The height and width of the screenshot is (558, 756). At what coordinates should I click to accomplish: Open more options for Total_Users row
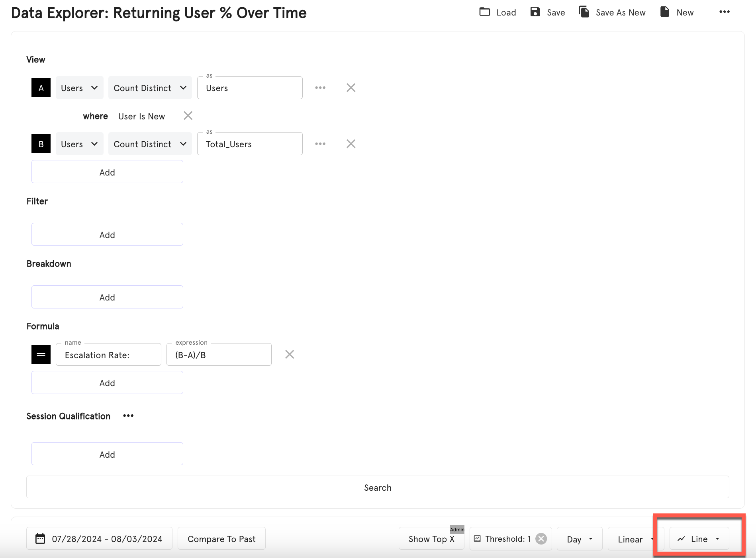point(320,144)
